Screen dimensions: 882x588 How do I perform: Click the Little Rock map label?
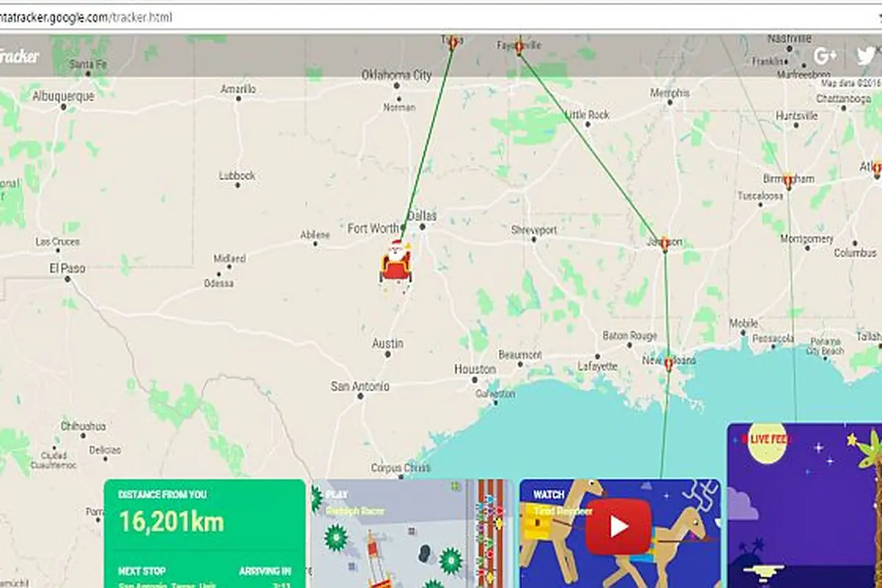(x=587, y=115)
